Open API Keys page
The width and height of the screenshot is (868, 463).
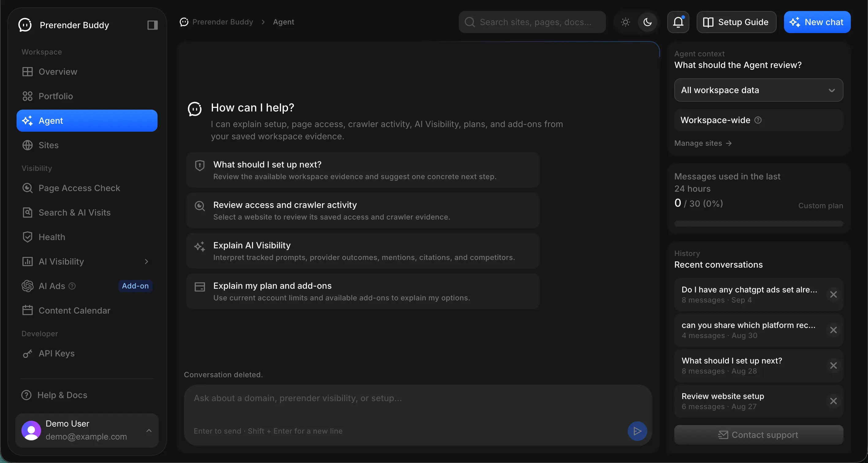pos(87,353)
